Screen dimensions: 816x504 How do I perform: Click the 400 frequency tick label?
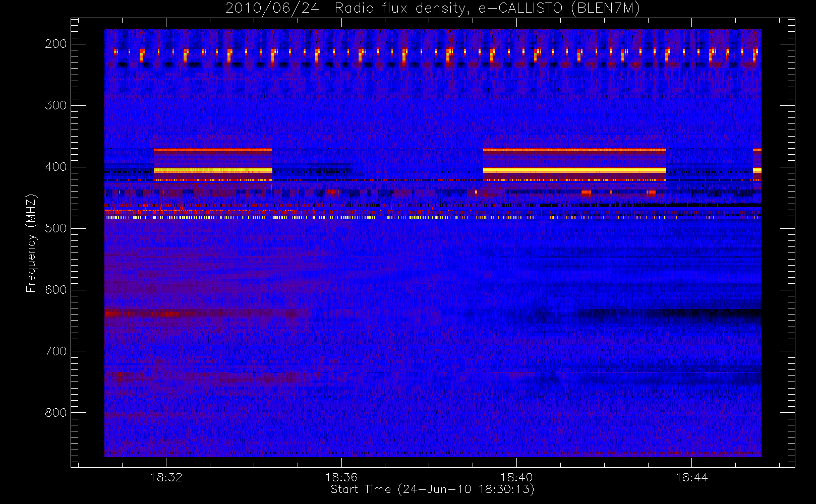tap(56, 167)
